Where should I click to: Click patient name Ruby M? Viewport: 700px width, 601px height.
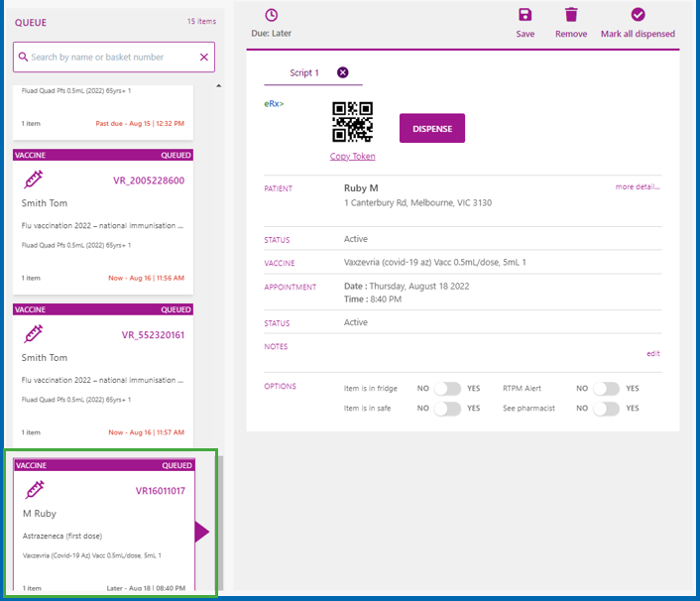(361, 188)
